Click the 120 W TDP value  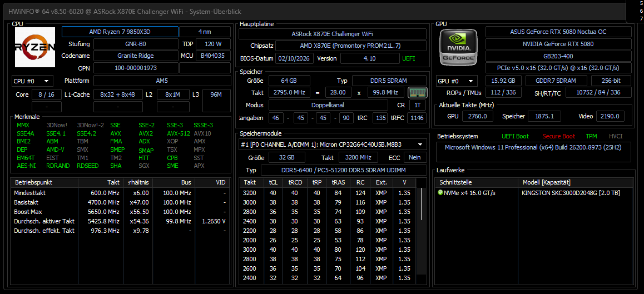coord(213,44)
